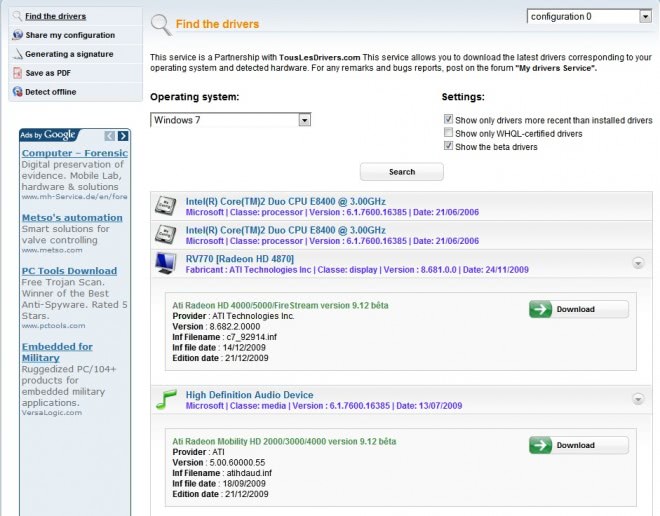Screen dimensions: 660x516
Task: Click the previous ads arrow icon
Action: click(x=110, y=135)
